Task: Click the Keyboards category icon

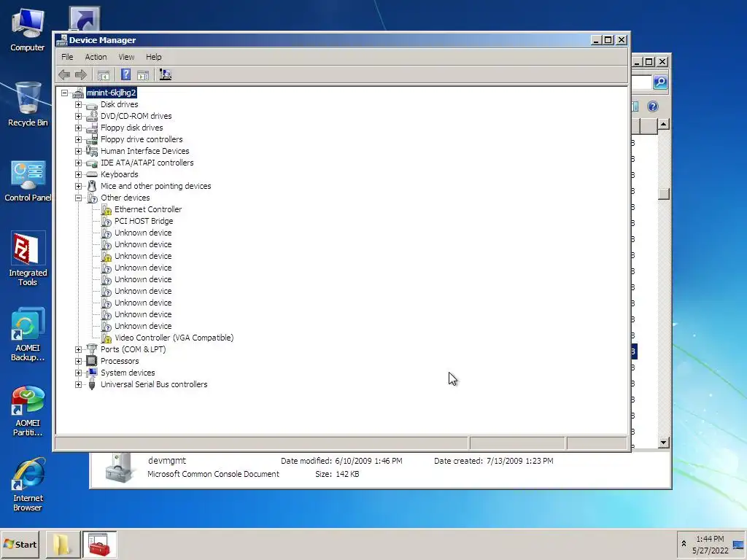Action: coord(91,174)
